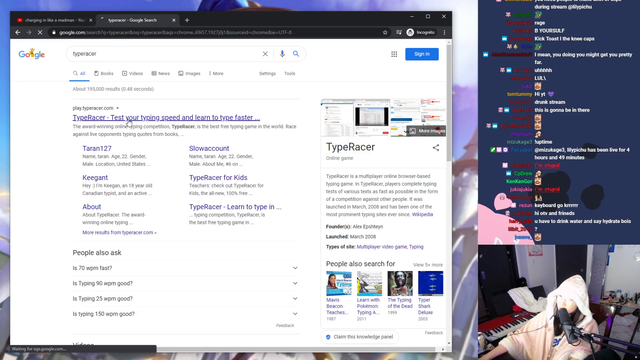Click the Google logo
The width and height of the screenshot is (640, 360).
(32, 54)
